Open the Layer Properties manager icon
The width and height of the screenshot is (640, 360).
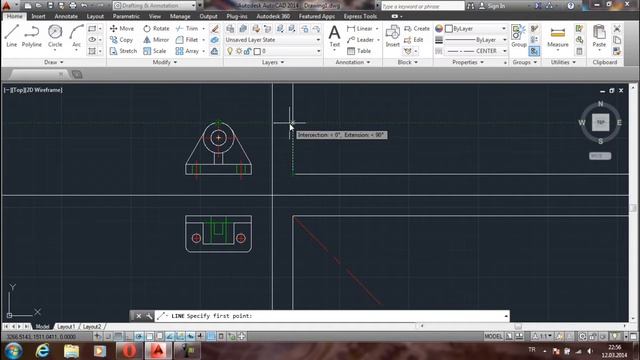click(x=230, y=29)
